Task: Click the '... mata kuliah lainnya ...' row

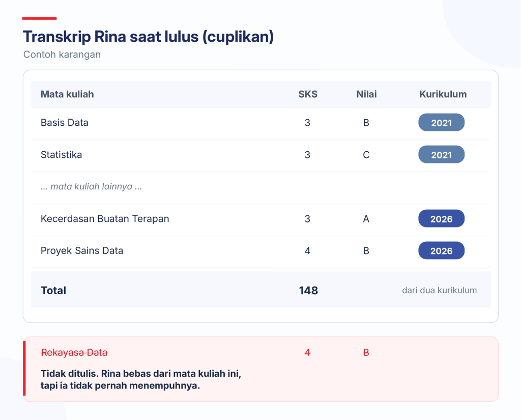Action: [260, 187]
